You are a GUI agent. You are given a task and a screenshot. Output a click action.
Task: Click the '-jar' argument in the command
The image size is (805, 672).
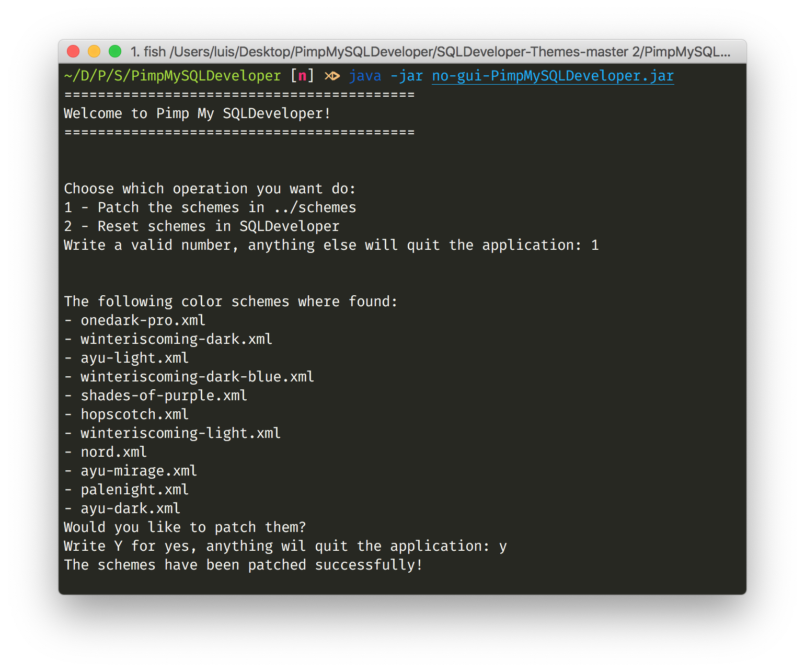tap(407, 76)
